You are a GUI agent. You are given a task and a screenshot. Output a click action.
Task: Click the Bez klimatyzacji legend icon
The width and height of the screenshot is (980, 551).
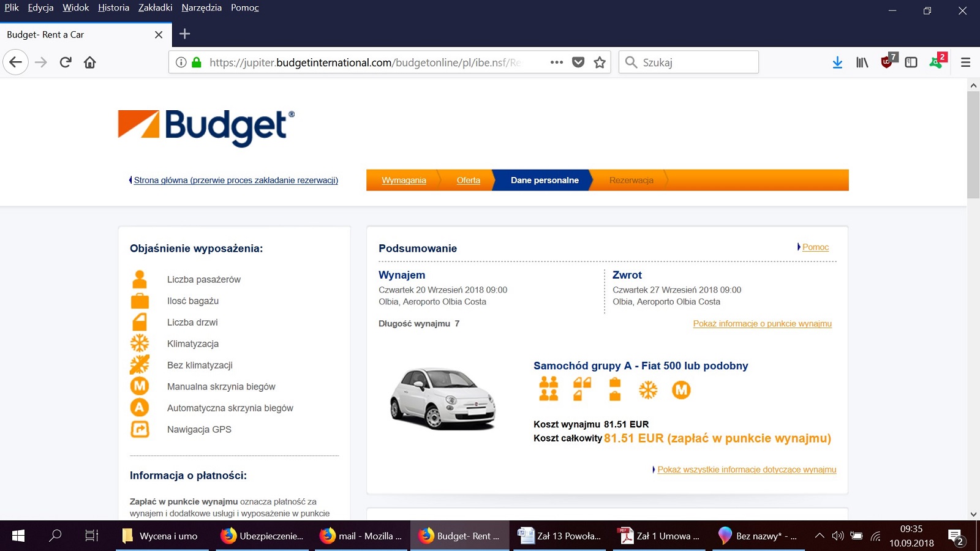pos(140,365)
